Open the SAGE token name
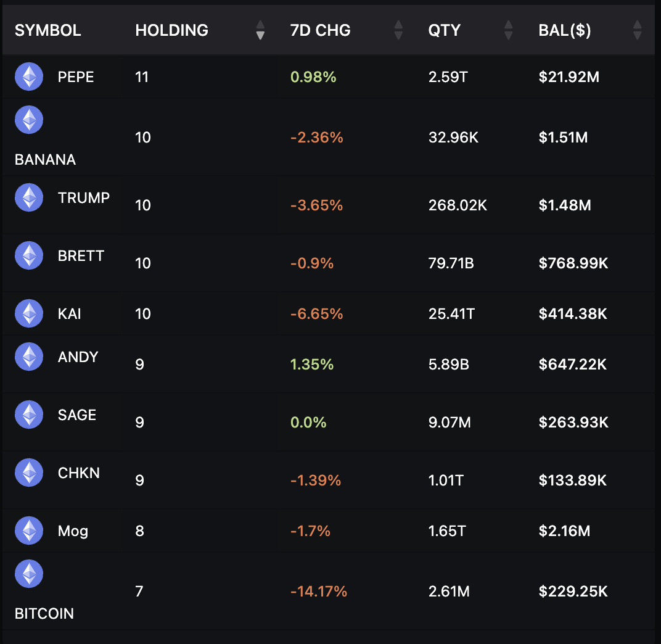Viewport: 661px width, 644px height. point(77,415)
